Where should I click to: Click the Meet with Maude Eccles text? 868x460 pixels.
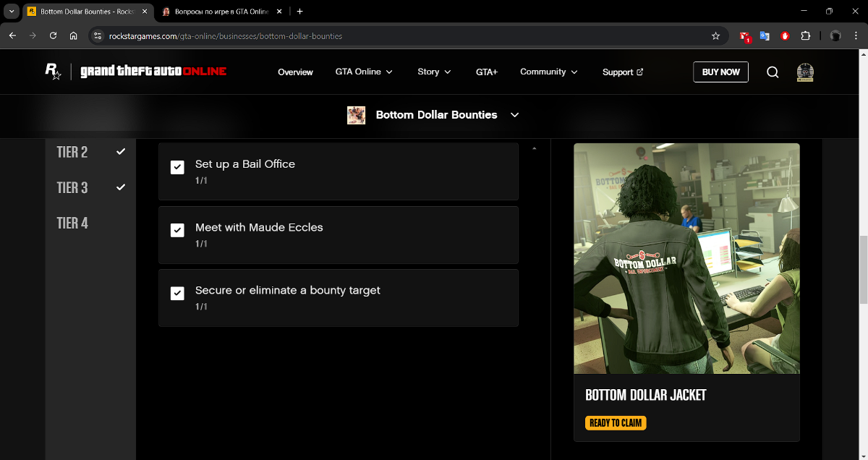click(259, 227)
